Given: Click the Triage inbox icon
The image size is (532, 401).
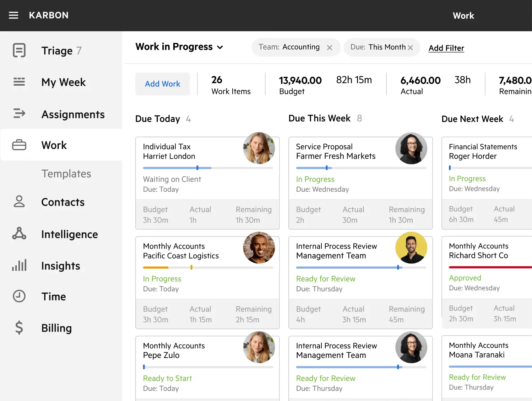Looking at the screenshot, I should pos(19,50).
